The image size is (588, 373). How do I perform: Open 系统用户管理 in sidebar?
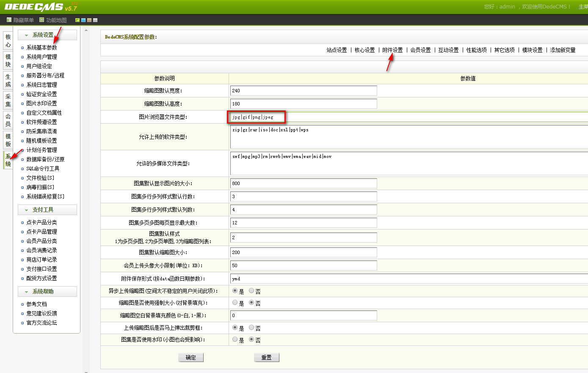41,57
